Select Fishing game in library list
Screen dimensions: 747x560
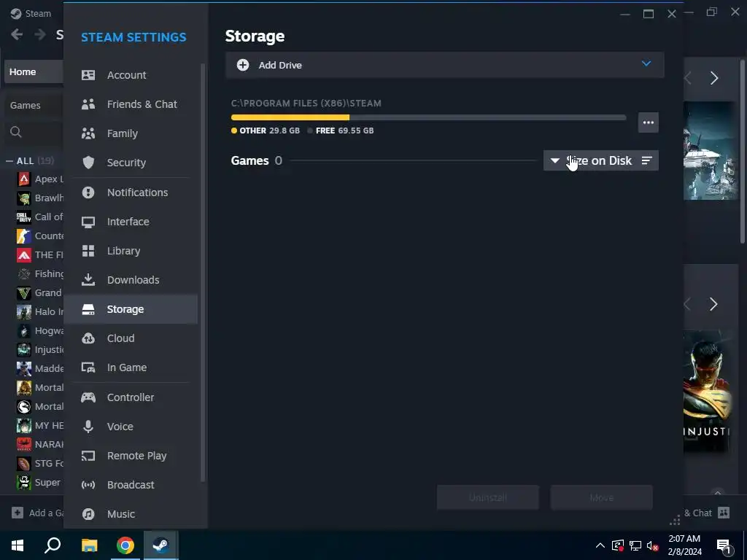(40, 274)
